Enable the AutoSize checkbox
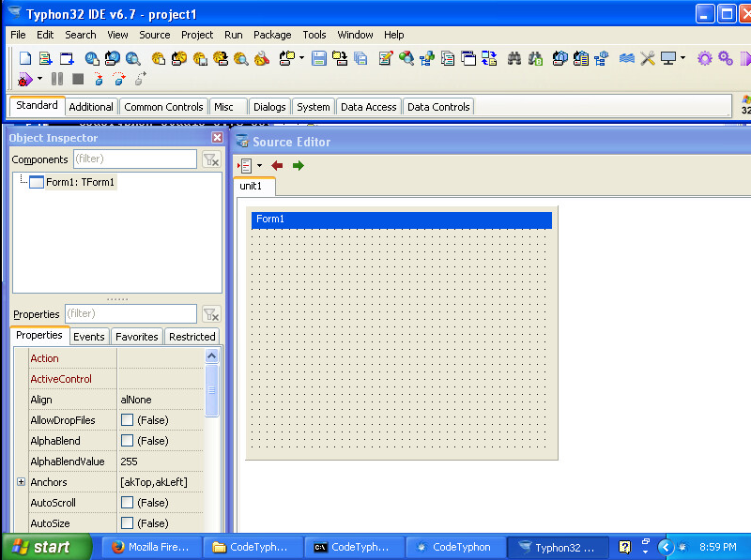This screenshot has width=751, height=560. 128,523
